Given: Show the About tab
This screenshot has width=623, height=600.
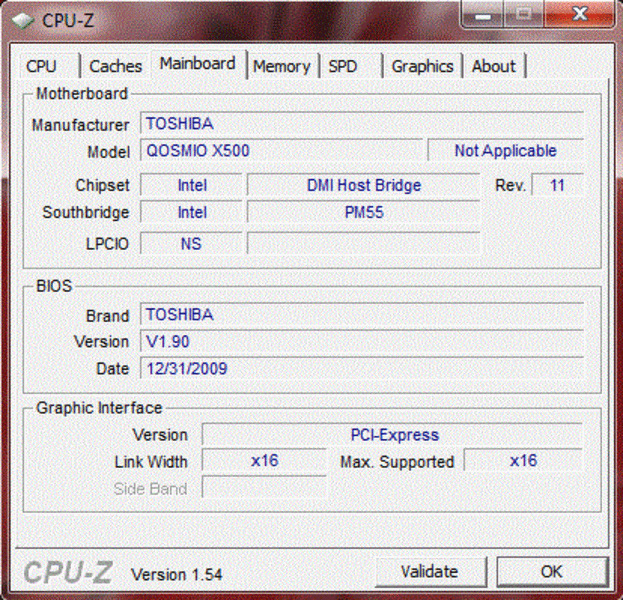Looking at the screenshot, I should [x=493, y=66].
